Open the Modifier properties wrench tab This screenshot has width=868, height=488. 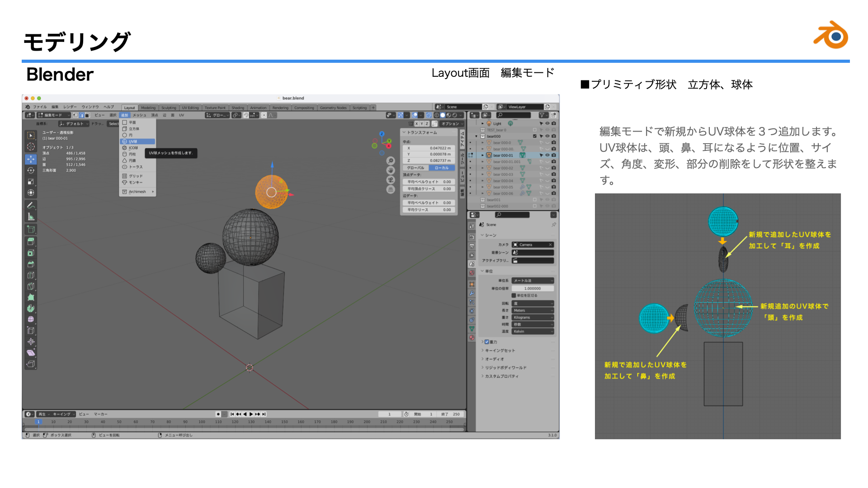pyautogui.click(x=472, y=293)
